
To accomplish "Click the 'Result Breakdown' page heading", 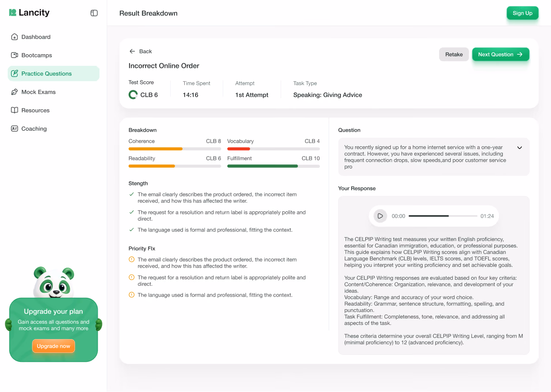I will (x=149, y=13).
